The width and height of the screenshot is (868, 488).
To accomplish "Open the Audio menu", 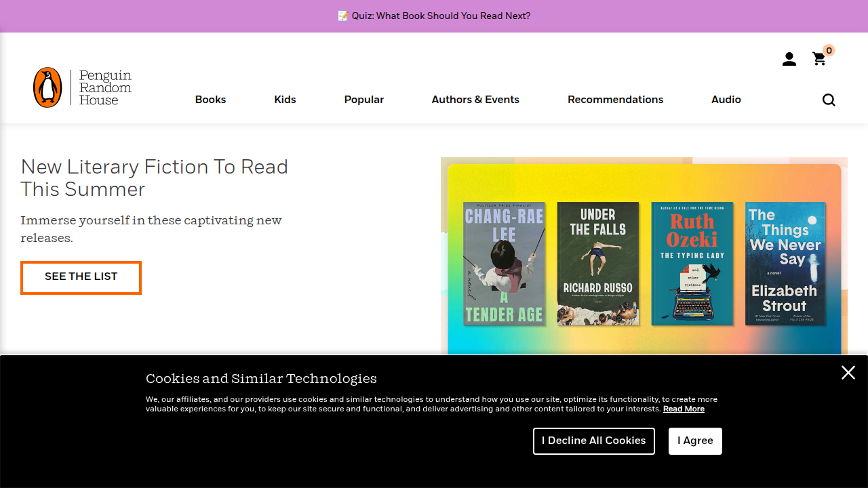I will (726, 100).
